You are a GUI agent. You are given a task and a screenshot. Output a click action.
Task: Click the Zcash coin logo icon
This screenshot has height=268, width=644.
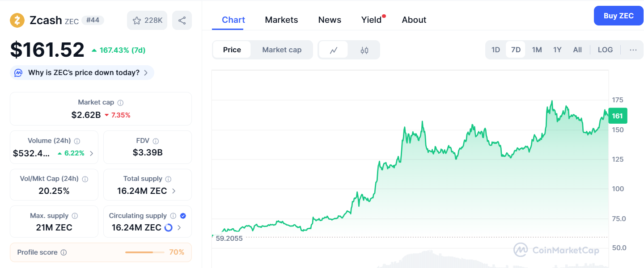click(17, 21)
